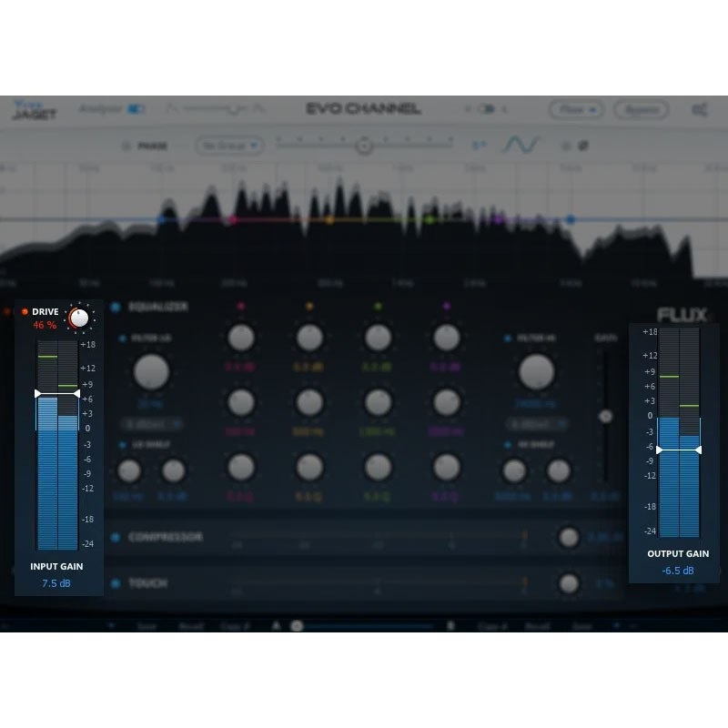
Task: Open the low filter slope dropdown
Action: [x=152, y=424]
